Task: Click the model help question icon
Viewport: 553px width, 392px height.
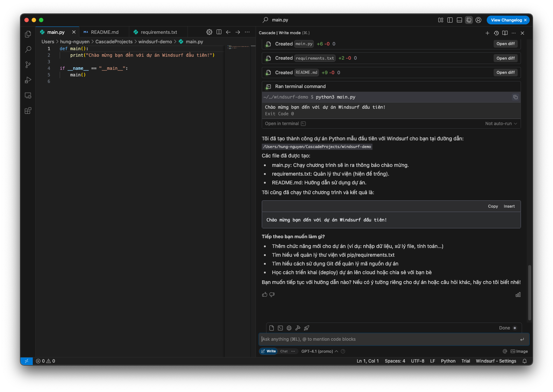Action: click(x=343, y=351)
